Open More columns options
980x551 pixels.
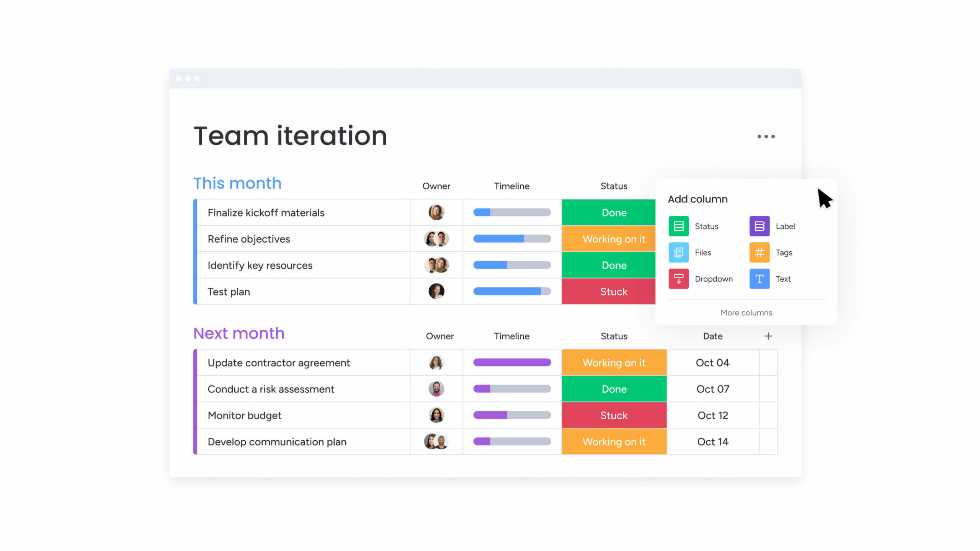pos(746,312)
